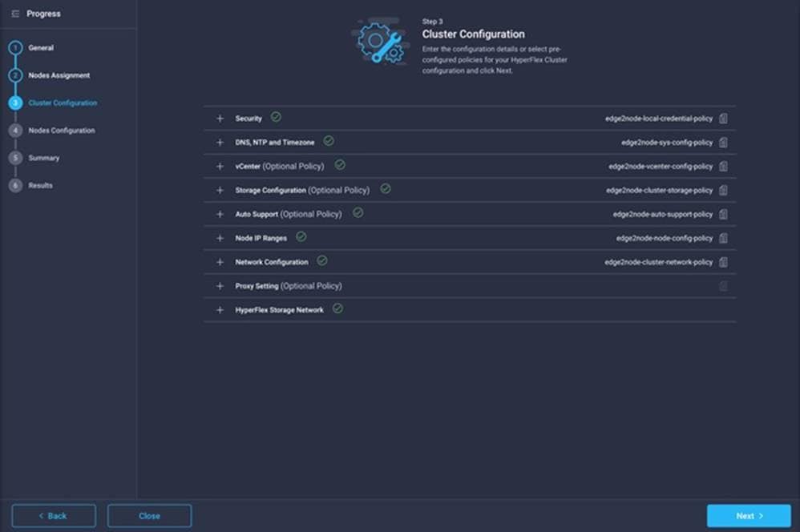Click the edge2node-local-credential-policy name
800x532 pixels.
coord(659,119)
